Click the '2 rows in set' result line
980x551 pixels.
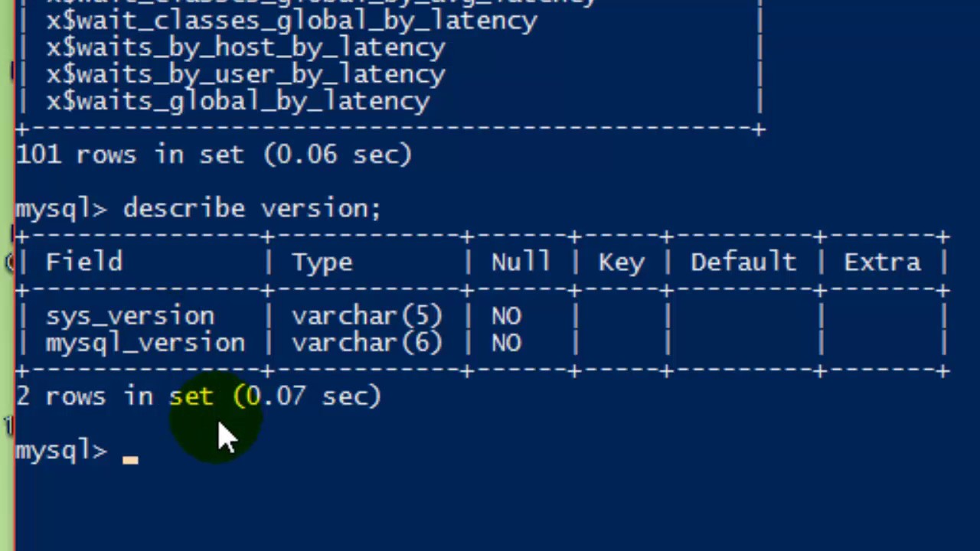pos(198,397)
